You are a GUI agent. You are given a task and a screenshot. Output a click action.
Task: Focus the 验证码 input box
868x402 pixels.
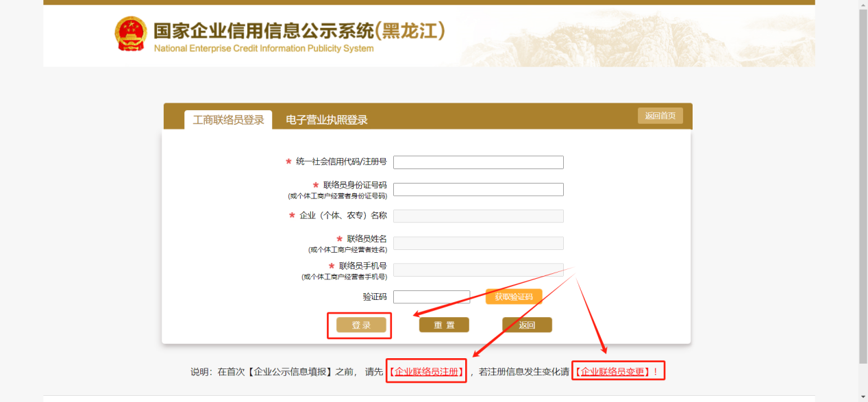click(432, 297)
